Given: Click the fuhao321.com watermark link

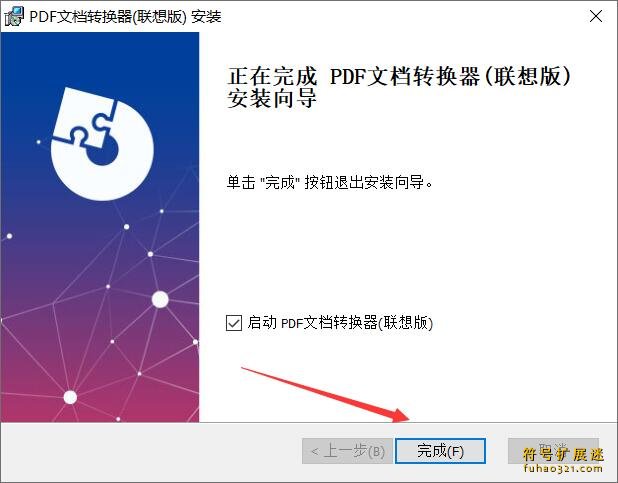Looking at the screenshot, I should pos(563,469).
